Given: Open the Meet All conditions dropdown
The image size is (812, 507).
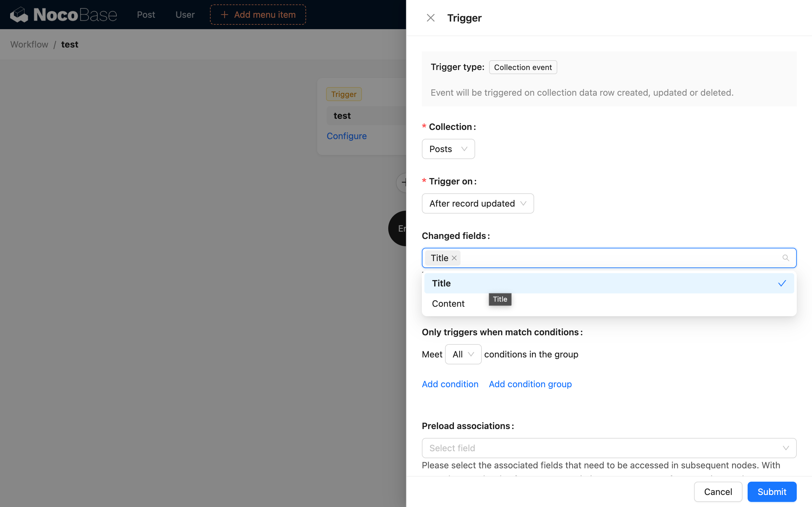Looking at the screenshot, I should pyautogui.click(x=463, y=354).
